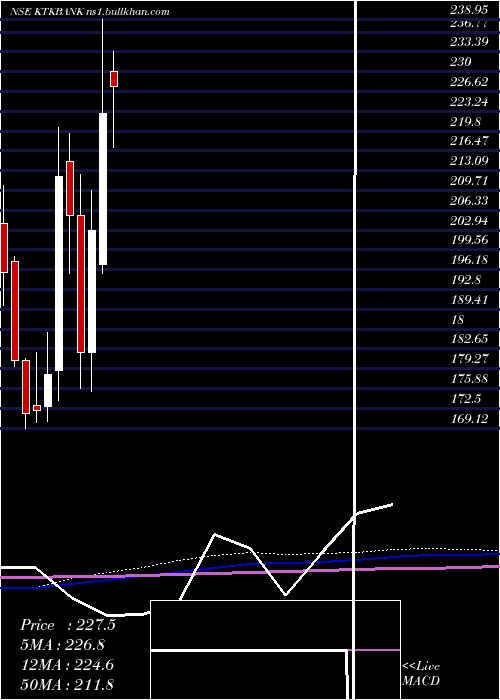Click the 238.95 price axis label
Viewport: 500px width, 700px height.
[x=468, y=12]
